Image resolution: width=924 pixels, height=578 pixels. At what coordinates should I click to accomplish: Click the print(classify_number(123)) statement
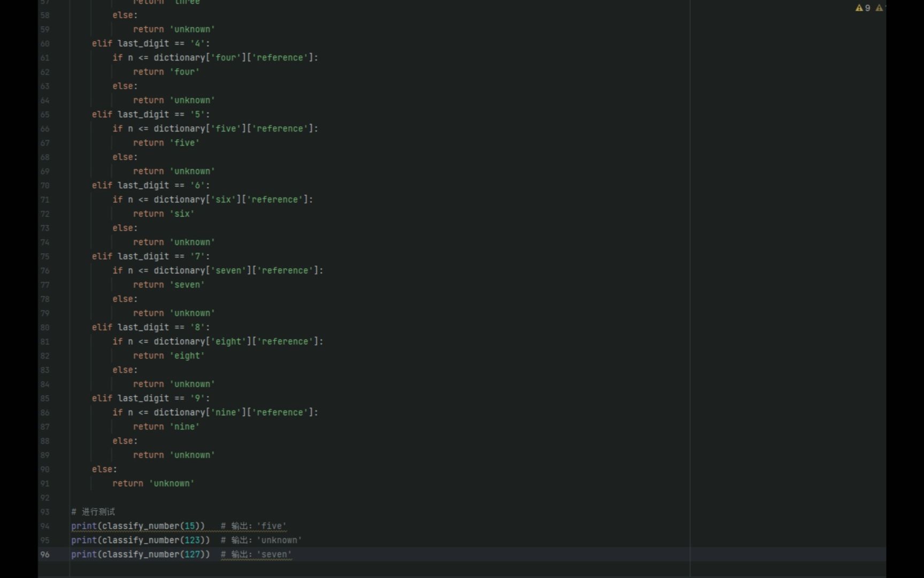141,540
